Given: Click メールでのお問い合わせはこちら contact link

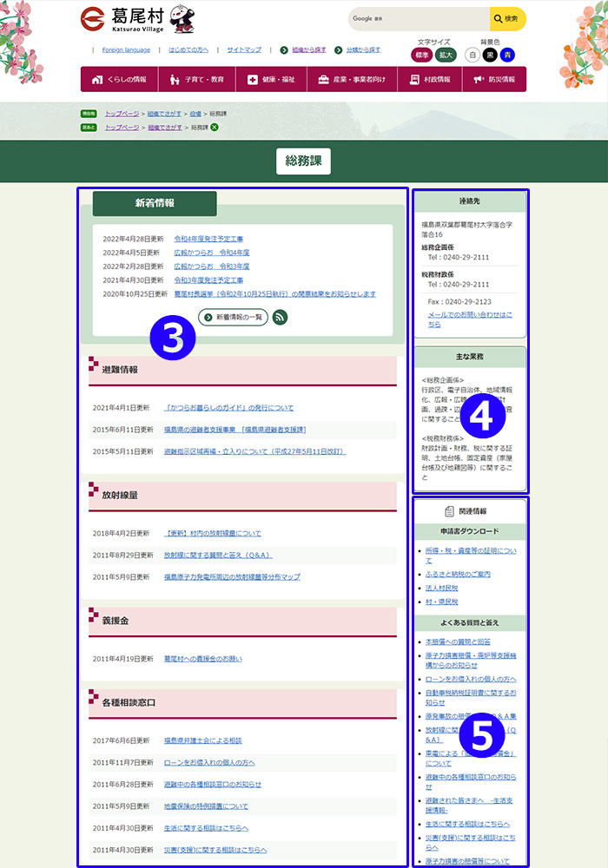Looking at the screenshot, I should pos(470,319).
